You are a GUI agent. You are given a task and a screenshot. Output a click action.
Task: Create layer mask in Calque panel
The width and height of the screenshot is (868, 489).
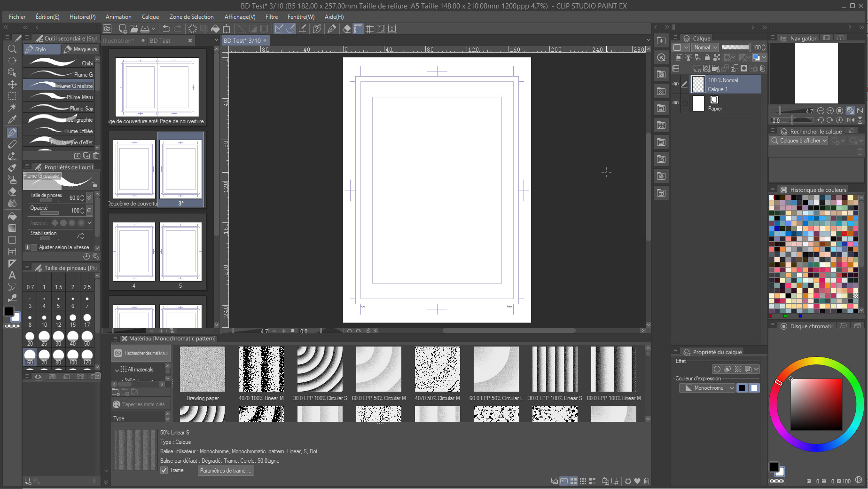pos(744,69)
